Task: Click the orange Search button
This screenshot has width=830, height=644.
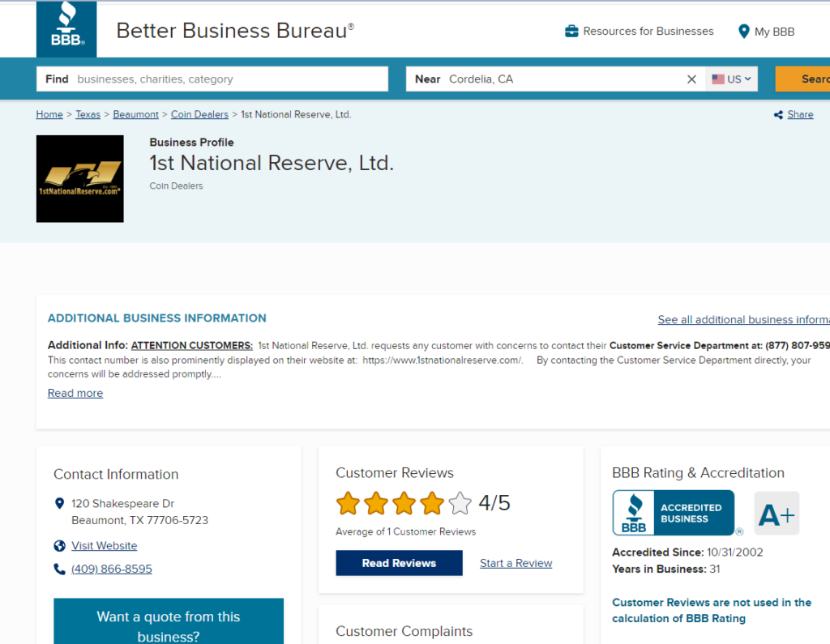Action: click(x=802, y=79)
